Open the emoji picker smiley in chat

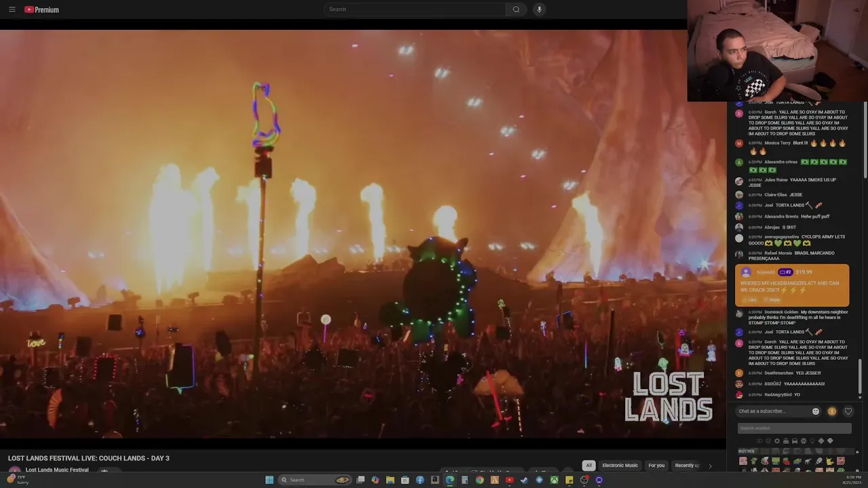816,411
